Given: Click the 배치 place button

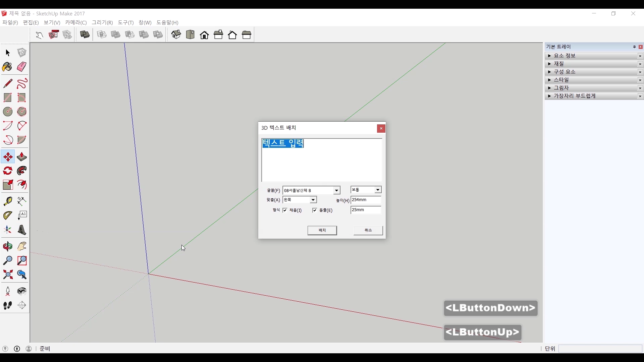Looking at the screenshot, I should point(322,230).
